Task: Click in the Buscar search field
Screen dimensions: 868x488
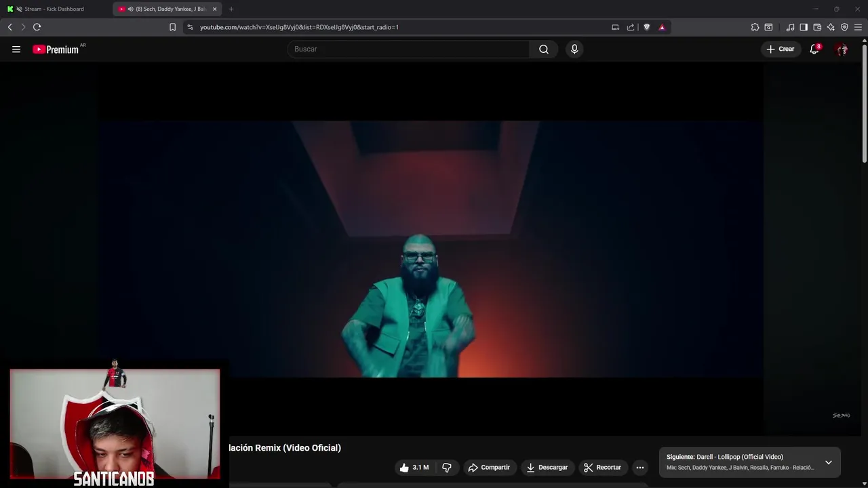Action: 409,49
